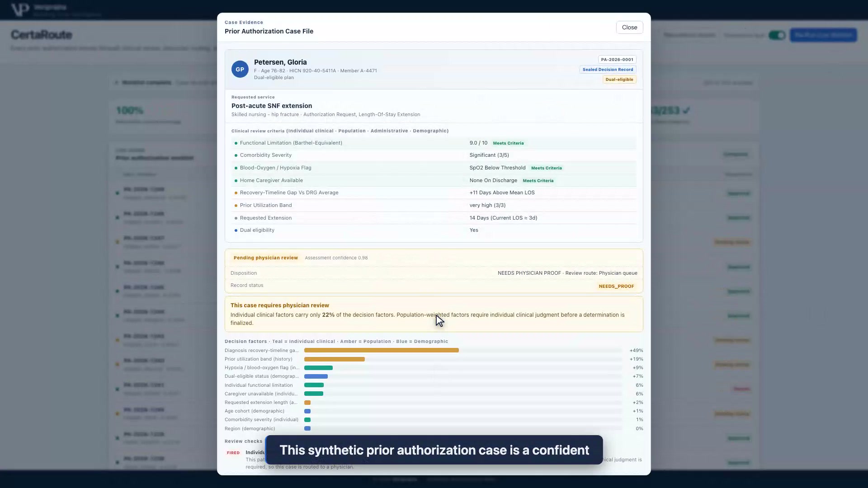Viewport: 868px width, 488px height.
Task: Click the PA-2026-0001 case ID badge
Action: [617, 60]
